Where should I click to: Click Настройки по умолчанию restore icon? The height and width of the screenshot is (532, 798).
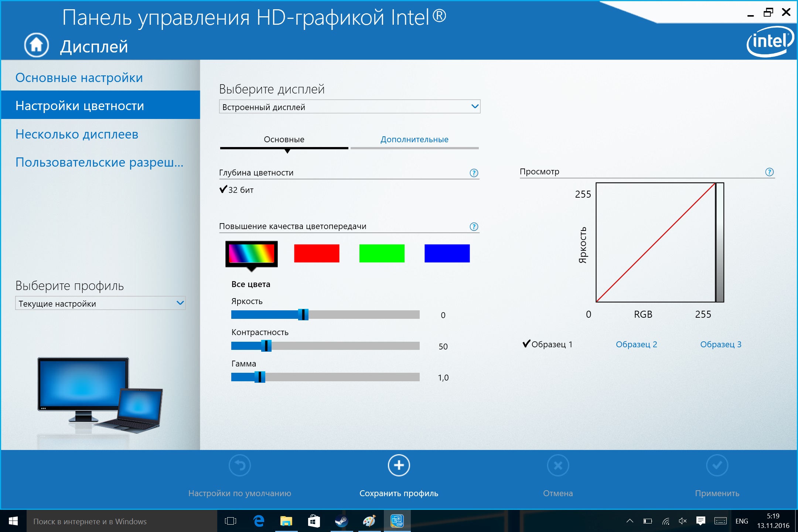240,465
